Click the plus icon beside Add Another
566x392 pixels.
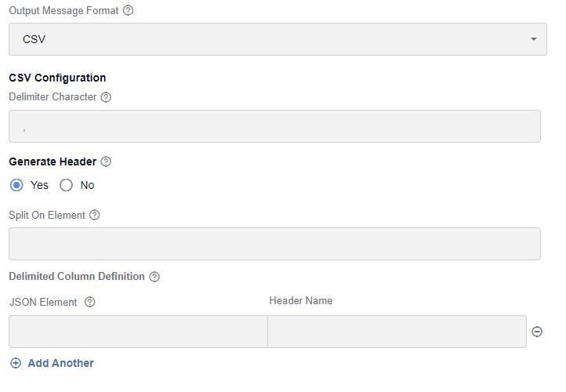click(16, 363)
